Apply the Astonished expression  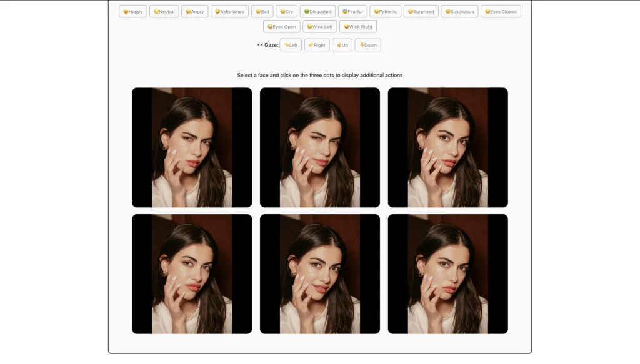point(229,11)
